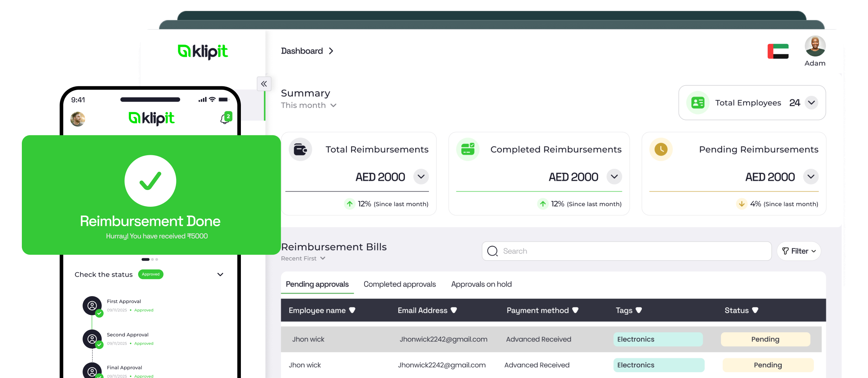Click Total Reimbursements green up-arrow indicator
The width and height of the screenshot is (868, 378).
point(350,204)
